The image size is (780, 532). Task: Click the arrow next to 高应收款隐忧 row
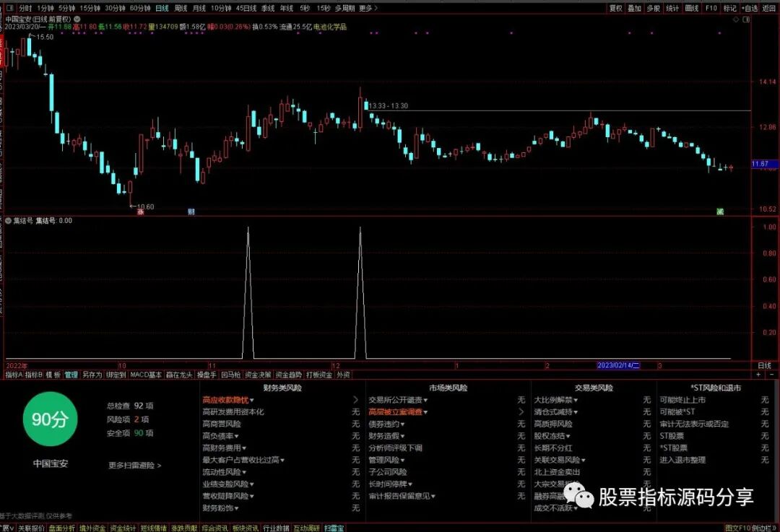point(355,400)
